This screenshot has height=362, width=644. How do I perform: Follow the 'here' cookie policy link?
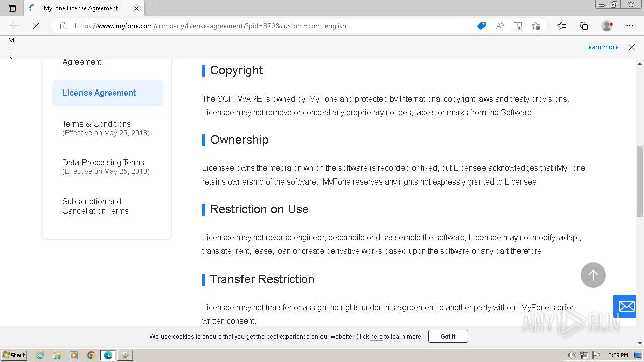coord(376,337)
